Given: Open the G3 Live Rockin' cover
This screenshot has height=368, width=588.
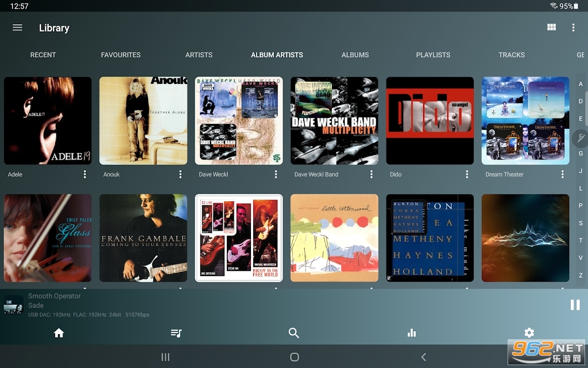Looking at the screenshot, I should [239, 237].
